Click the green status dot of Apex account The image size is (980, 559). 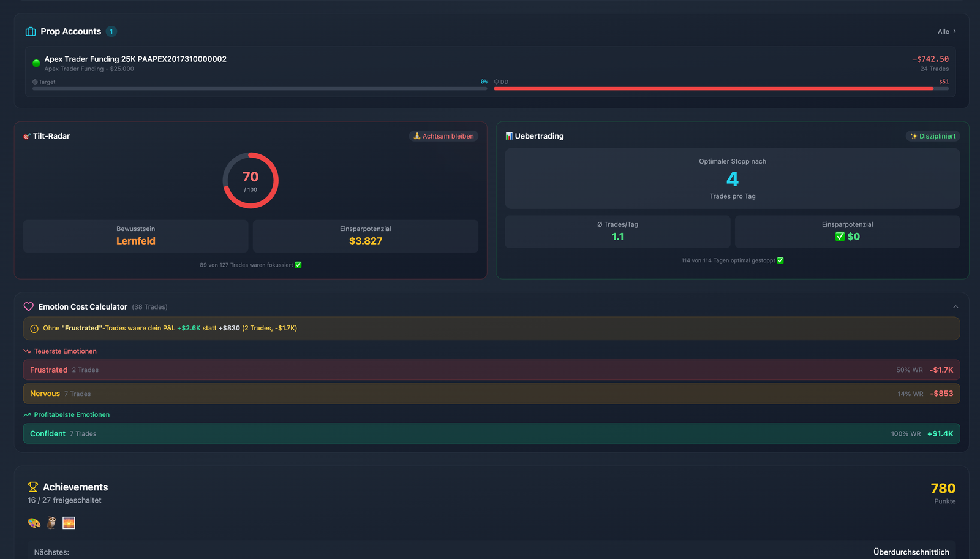pyautogui.click(x=36, y=63)
